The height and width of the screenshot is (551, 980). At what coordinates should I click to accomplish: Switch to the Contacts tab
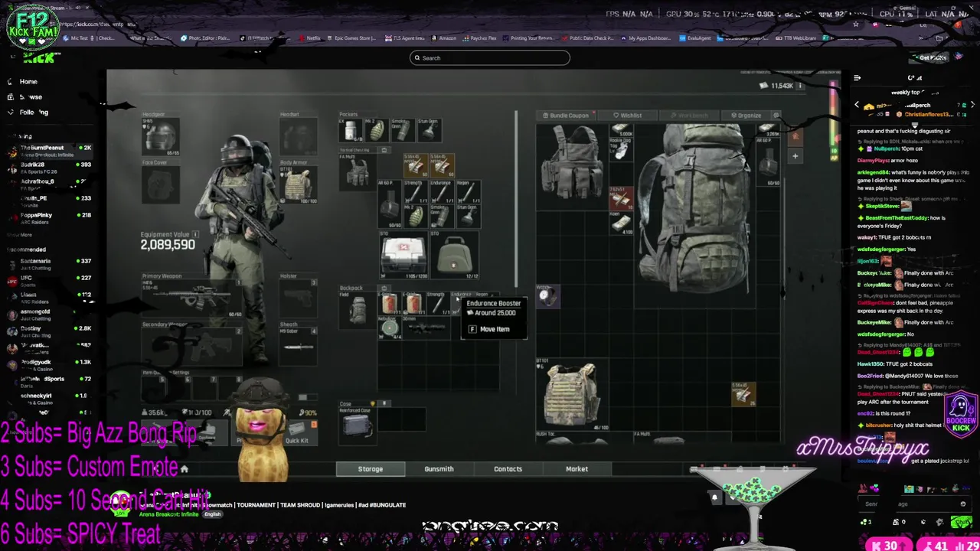pos(508,469)
